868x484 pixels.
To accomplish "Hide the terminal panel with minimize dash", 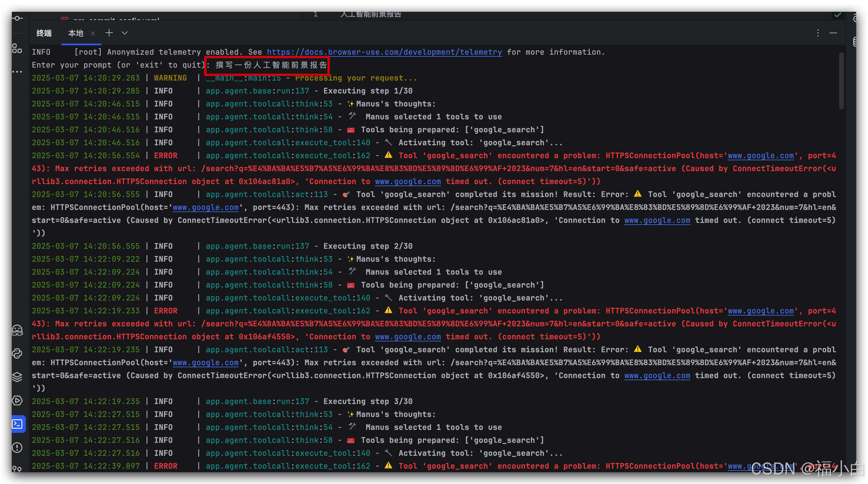I will pyautogui.click(x=833, y=33).
